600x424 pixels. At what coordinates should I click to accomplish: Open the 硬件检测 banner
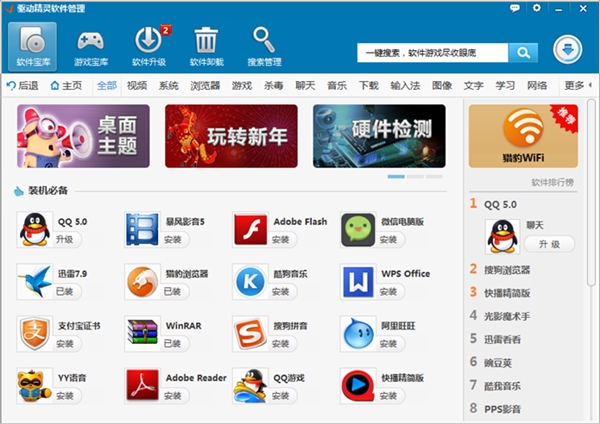pyautogui.click(x=379, y=136)
